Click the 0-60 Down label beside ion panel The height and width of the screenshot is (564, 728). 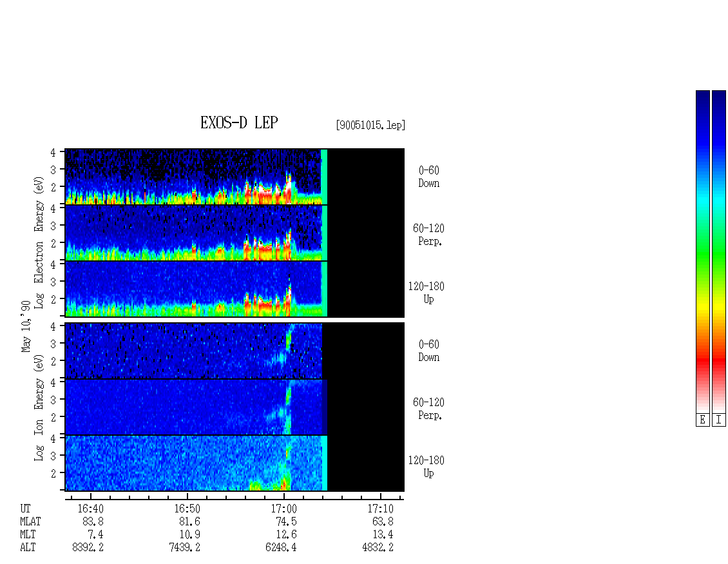[x=428, y=351]
